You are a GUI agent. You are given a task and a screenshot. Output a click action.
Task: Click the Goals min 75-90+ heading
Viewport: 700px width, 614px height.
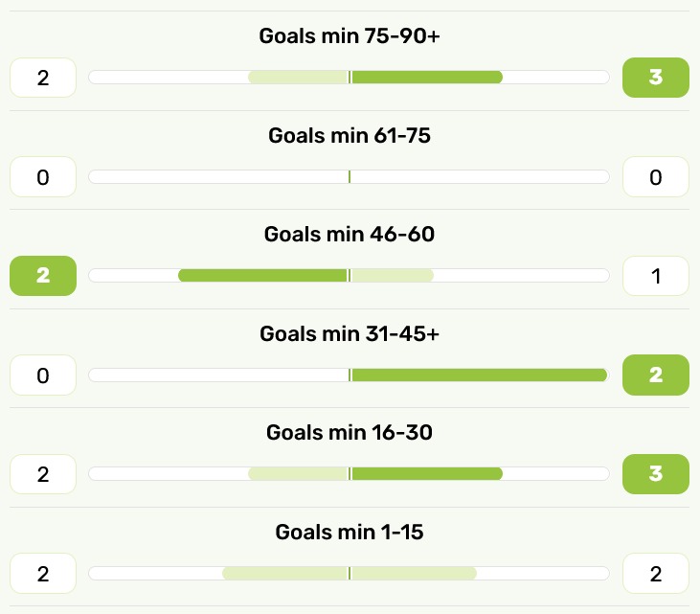point(350,36)
